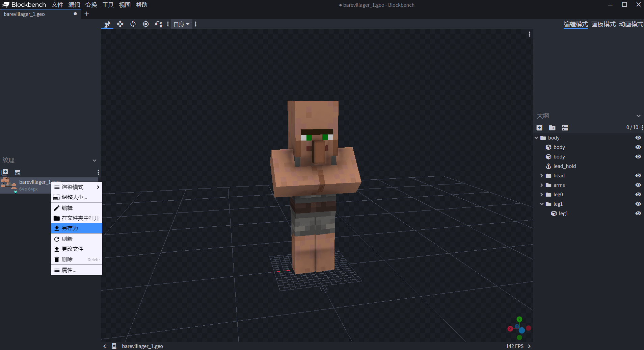Open the viewport options menu
Viewport: 644px width, 350px height.
(529, 34)
